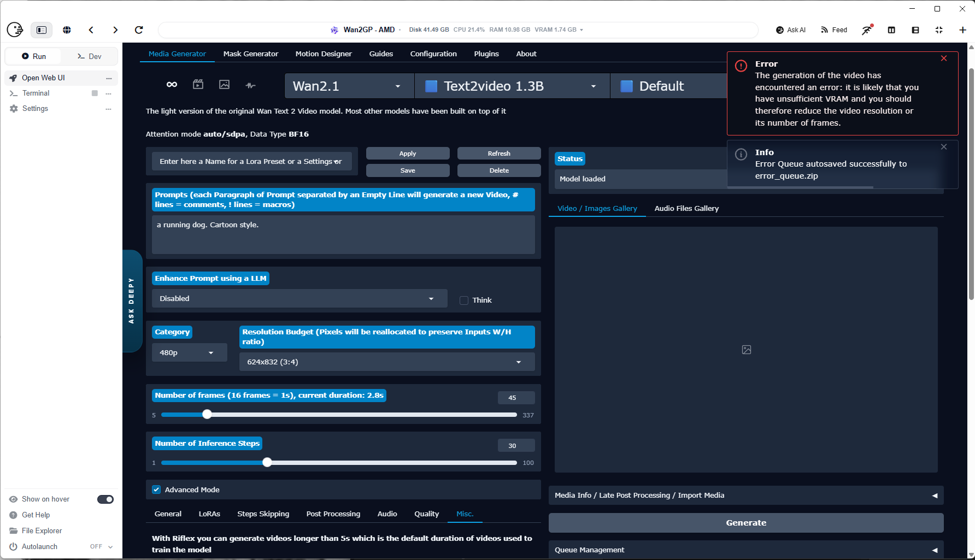Open the Guides tab

coord(381,54)
